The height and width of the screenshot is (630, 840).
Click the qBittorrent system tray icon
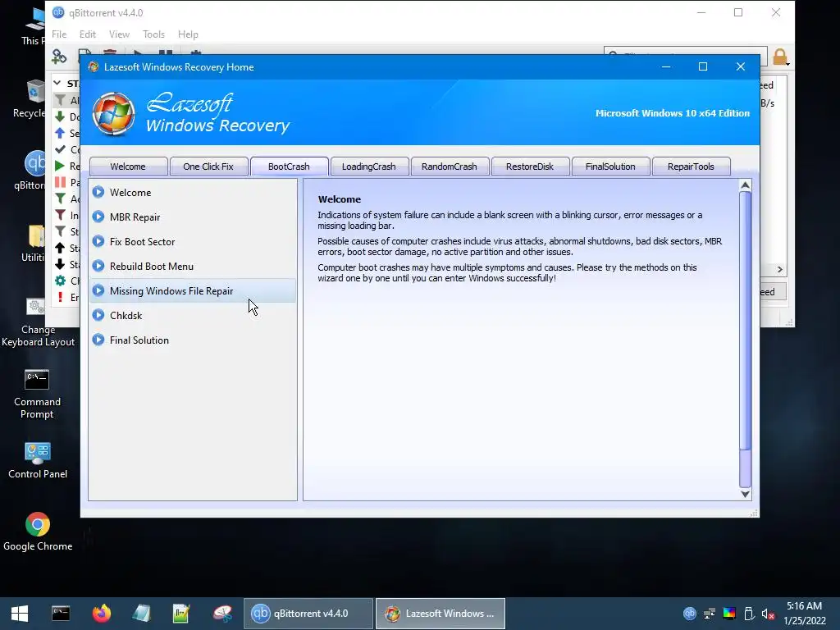coord(689,614)
